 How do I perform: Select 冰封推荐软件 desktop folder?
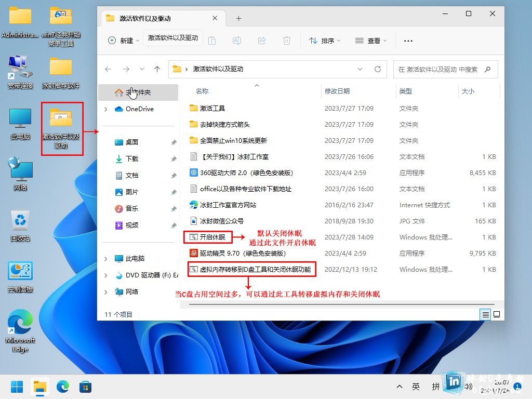[x=61, y=73]
